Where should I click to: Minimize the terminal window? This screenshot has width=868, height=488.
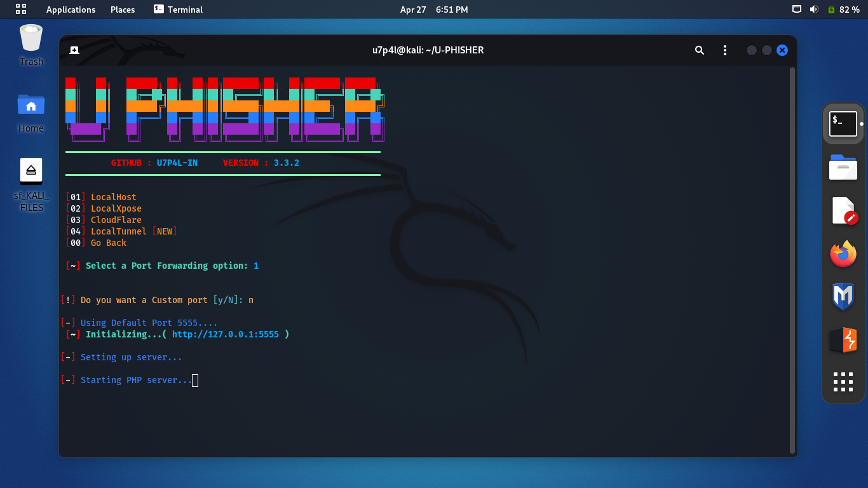click(752, 50)
